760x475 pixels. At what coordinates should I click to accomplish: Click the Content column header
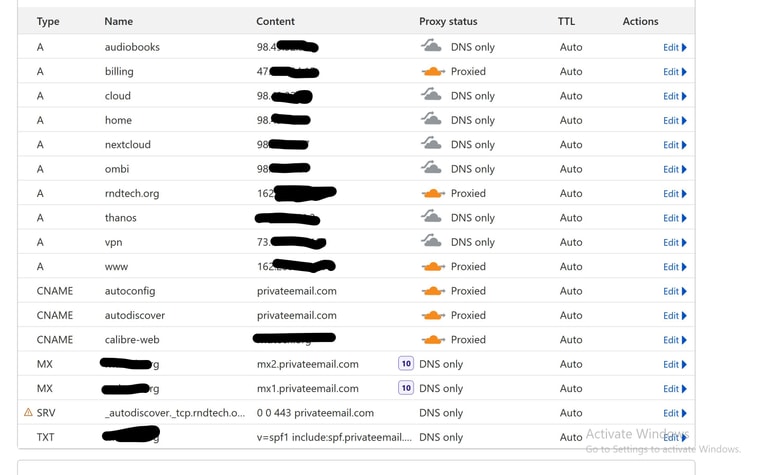tap(275, 21)
